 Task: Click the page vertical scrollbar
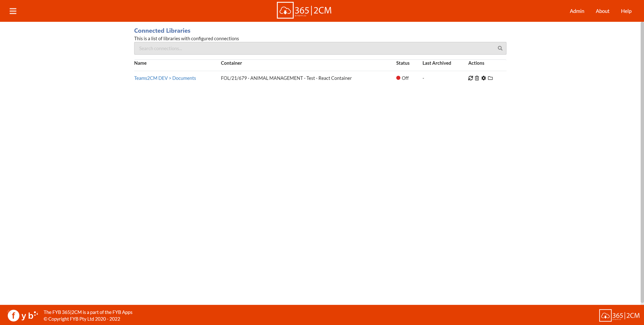point(642,163)
